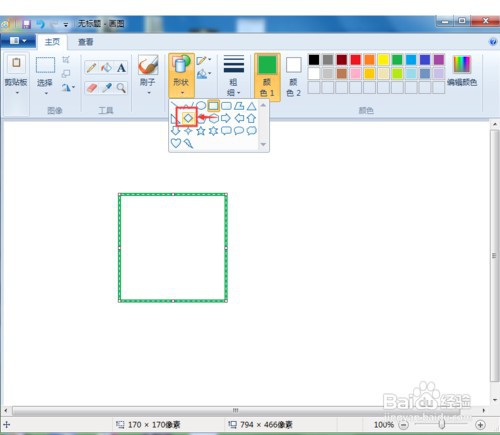Select the Text tool
This screenshot has height=435, width=500.
121,68
